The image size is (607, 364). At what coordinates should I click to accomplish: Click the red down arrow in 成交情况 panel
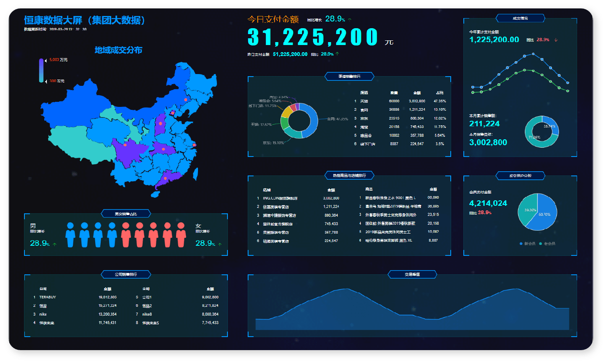(556, 40)
